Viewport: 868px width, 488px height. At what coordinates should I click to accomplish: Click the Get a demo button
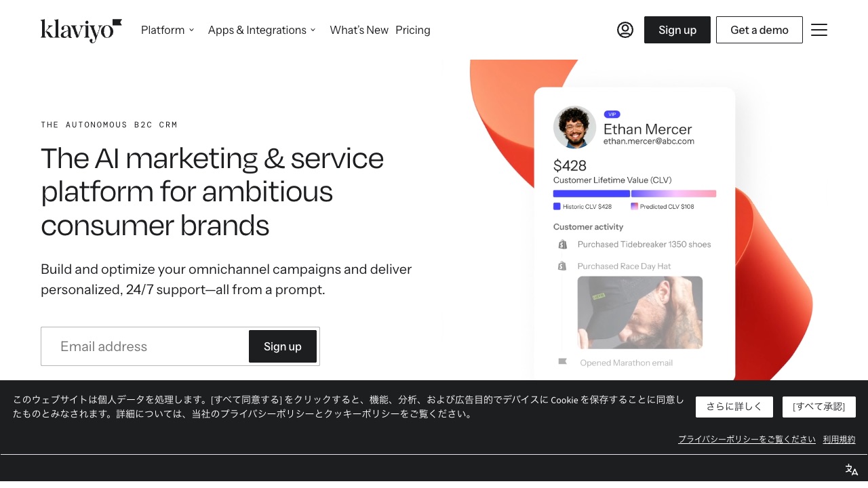click(x=759, y=30)
